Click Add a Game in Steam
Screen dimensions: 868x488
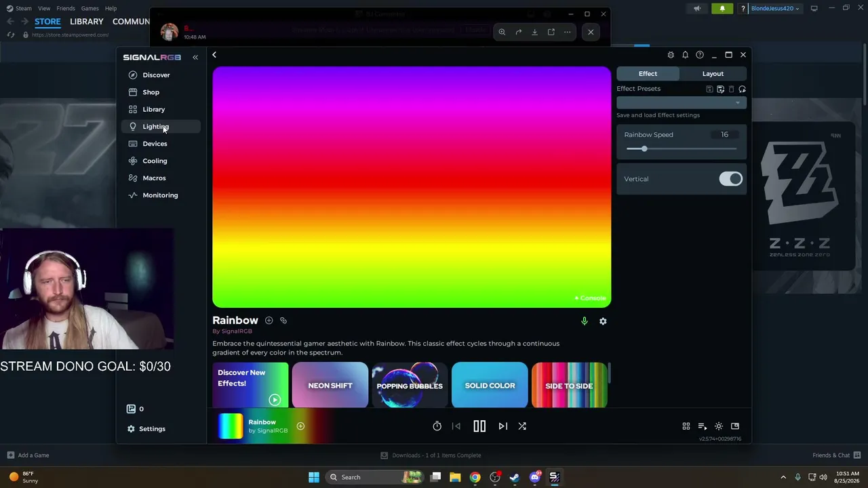[x=28, y=455]
